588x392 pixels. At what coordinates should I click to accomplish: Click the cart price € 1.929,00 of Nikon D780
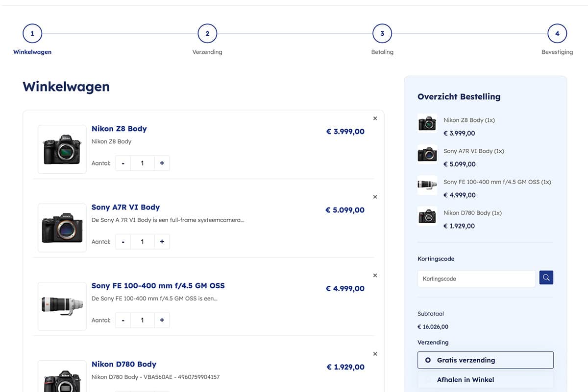pos(345,367)
